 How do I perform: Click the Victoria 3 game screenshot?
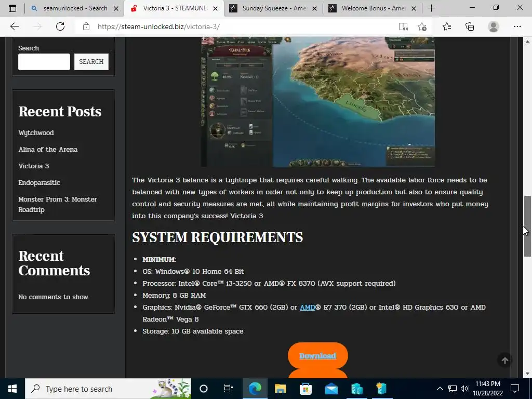(x=318, y=102)
